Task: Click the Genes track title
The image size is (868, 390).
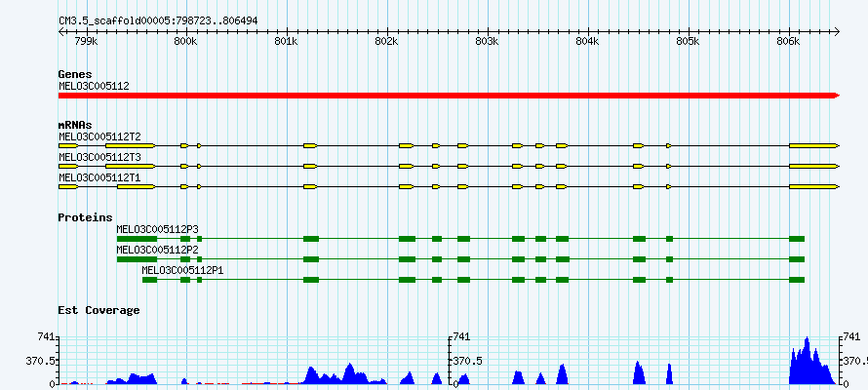Action: tap(75, 74)
